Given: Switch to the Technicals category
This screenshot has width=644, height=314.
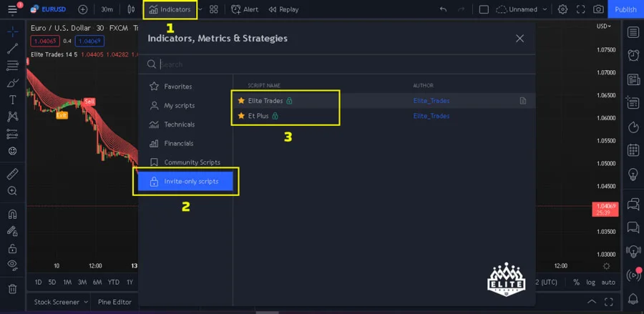Looking at the screenshot, I should [x=179, y=124].
